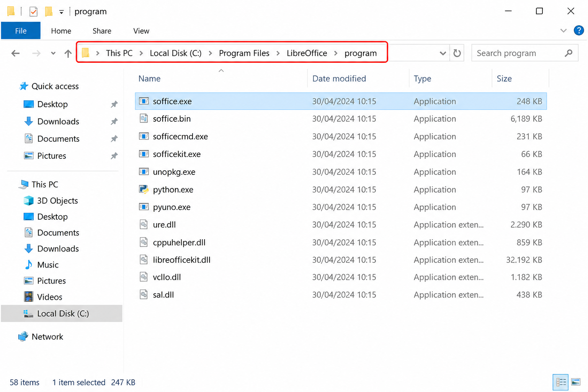Click the ure.dll file icon

(x=144, y=224)
